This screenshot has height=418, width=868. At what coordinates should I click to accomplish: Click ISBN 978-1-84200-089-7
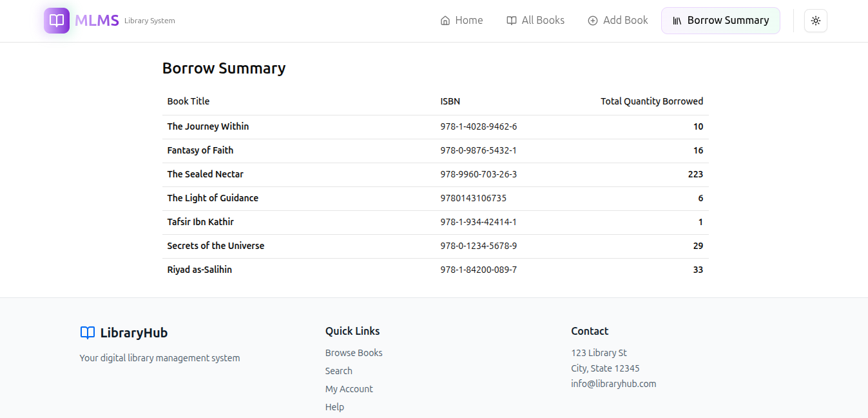coord(479,270)
